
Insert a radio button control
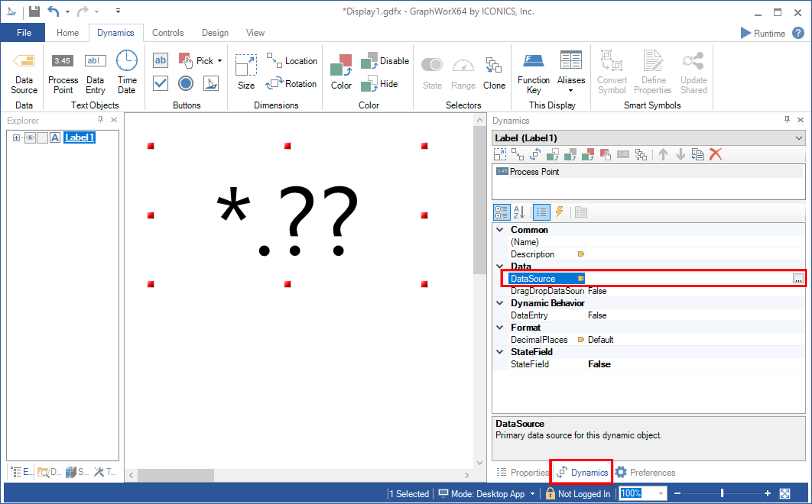[x=185, y=83]
